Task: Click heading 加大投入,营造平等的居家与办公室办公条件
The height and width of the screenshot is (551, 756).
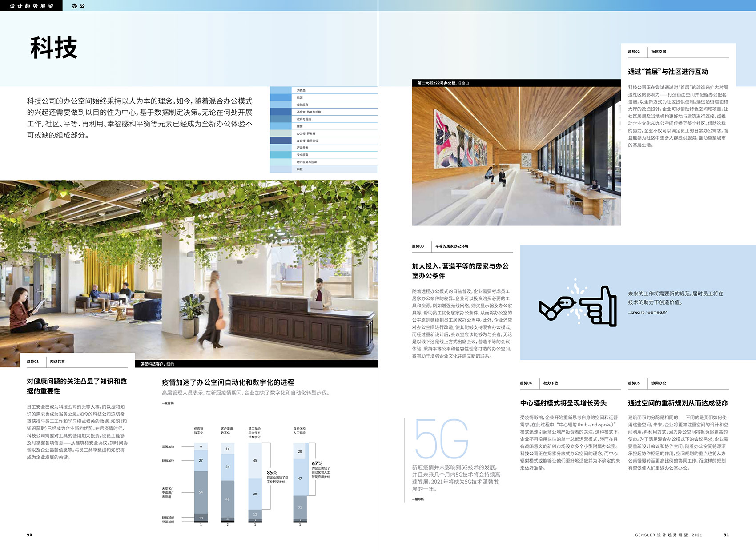Action: click(x=460, y=271)
